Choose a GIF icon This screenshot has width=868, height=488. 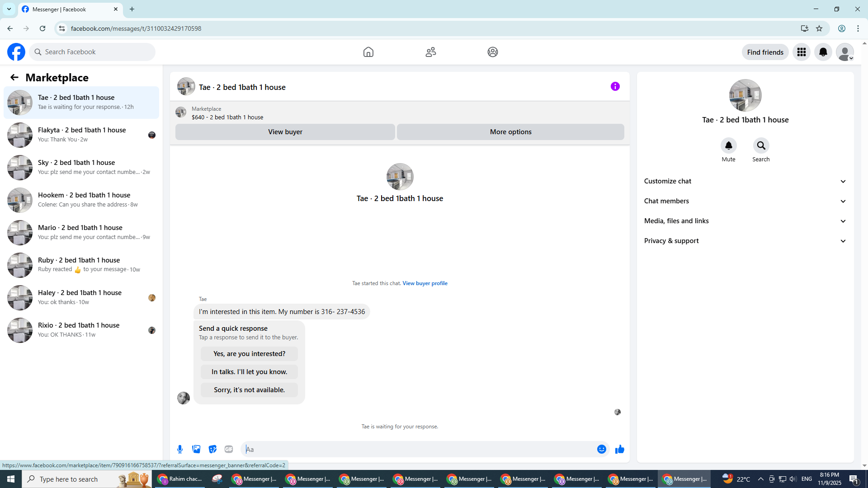coord(229,449)
